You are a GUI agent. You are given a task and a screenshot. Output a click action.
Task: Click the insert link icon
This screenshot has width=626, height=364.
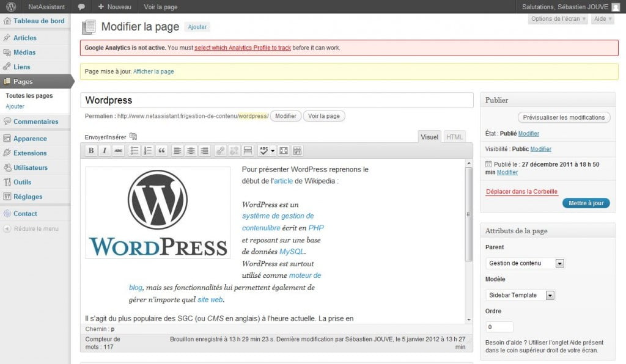pyautogui.click(x=220, y=151)
